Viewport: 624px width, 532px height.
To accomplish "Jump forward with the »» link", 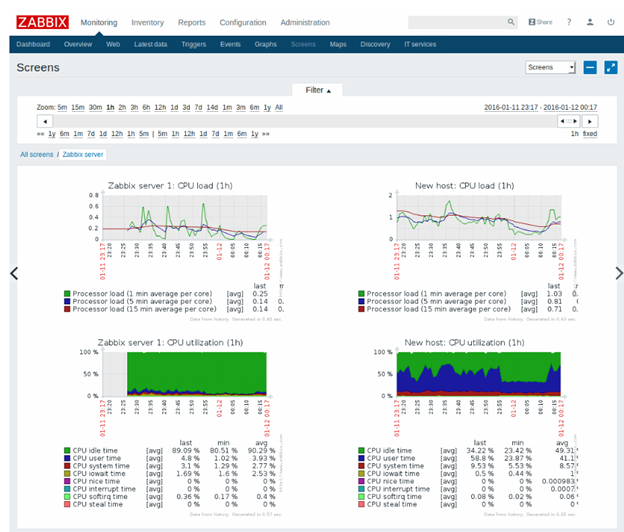I will point(266,134).
